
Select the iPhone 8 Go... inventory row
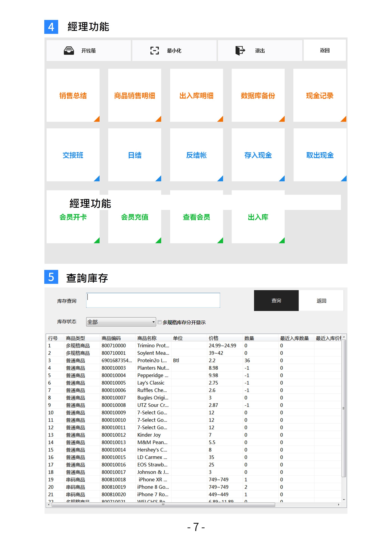[153, 487]
